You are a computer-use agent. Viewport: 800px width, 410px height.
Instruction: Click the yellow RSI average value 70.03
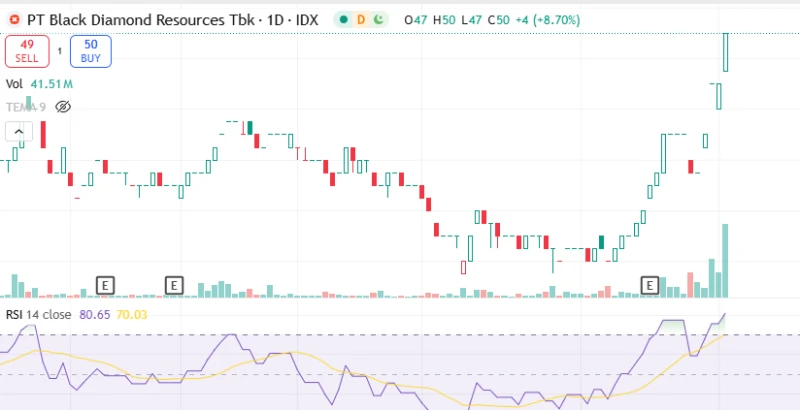[133, 315]
